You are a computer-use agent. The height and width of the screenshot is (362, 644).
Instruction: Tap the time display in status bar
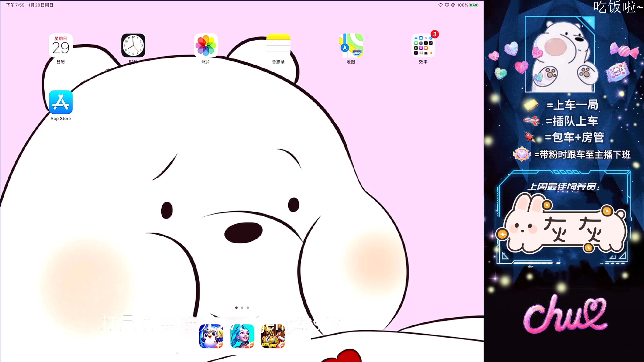(x=15, y=5)
